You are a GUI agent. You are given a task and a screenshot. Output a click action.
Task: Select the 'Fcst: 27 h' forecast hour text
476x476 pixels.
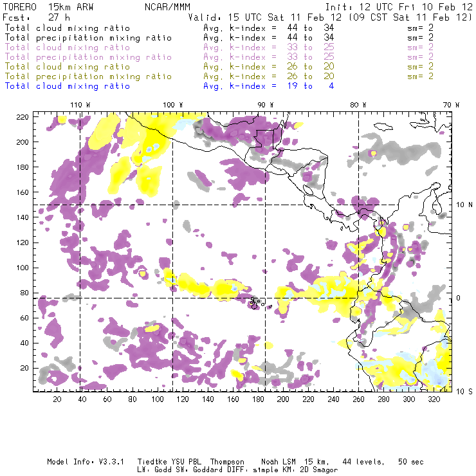coord(36,17)
